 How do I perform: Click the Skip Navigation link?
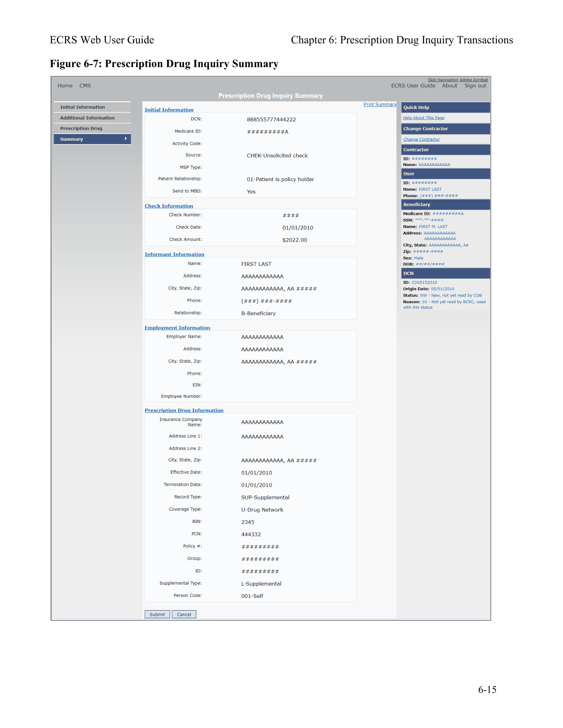(443, 80)
